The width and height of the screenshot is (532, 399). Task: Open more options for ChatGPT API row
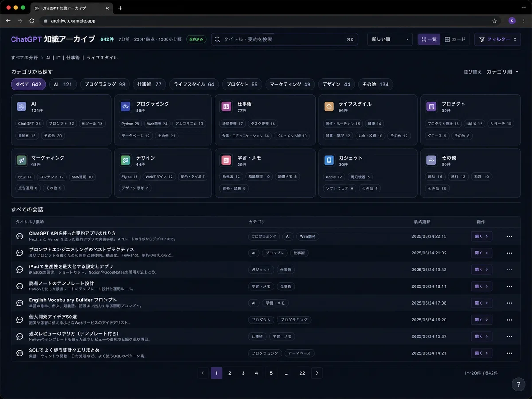pyautogui.click(x=509, y=236)
